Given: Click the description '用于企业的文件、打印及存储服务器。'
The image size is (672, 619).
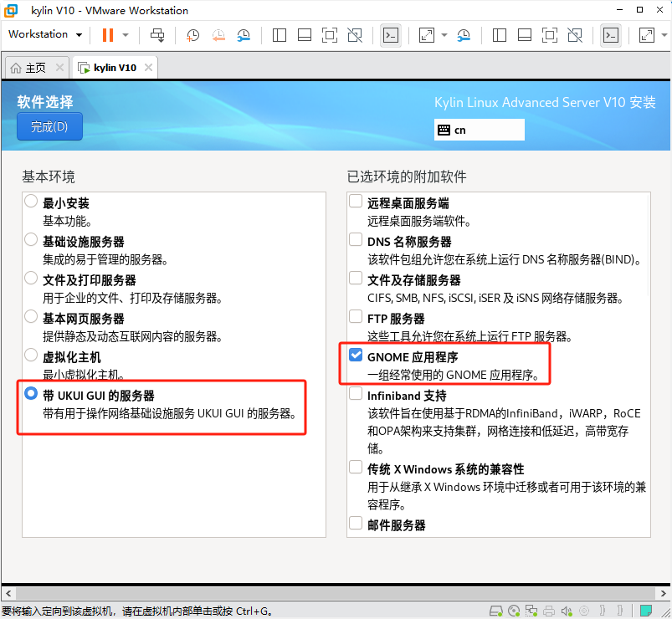Looking at the screenshot, I should pos(132,298).
